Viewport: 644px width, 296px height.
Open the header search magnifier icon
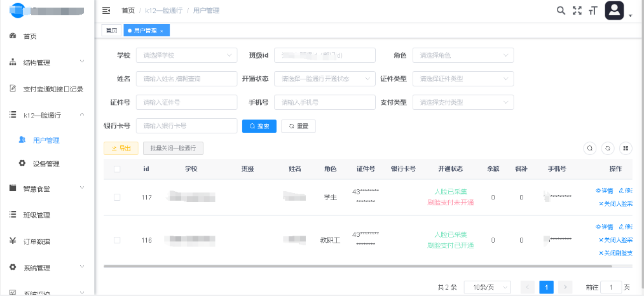click(x=561, y=10)
